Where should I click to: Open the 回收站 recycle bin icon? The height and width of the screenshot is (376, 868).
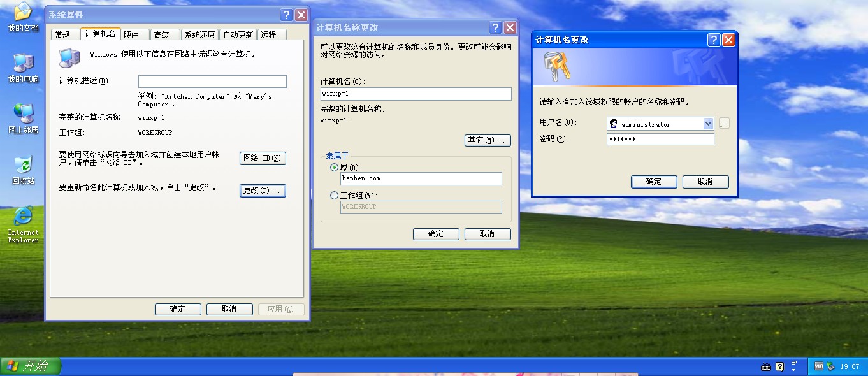(23, 170)
